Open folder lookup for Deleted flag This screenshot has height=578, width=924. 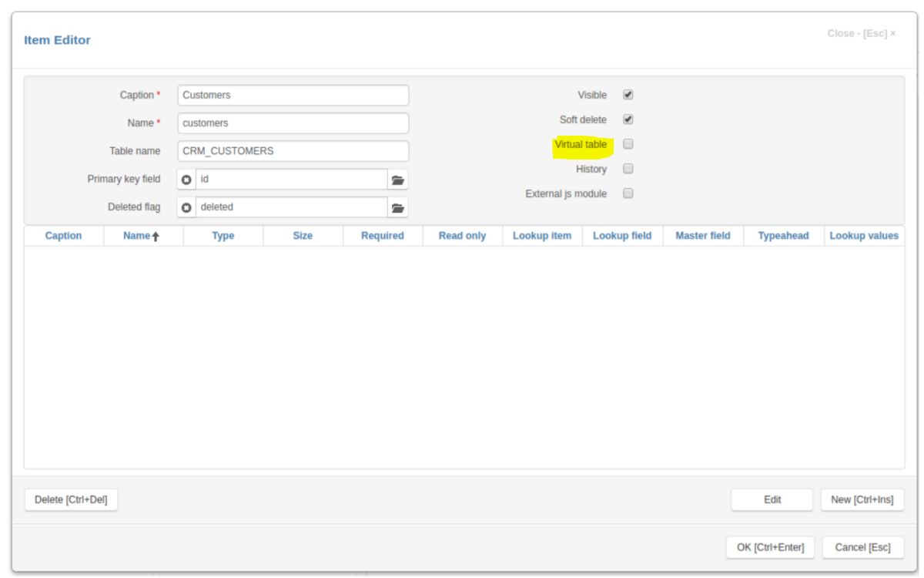point(397,207)
